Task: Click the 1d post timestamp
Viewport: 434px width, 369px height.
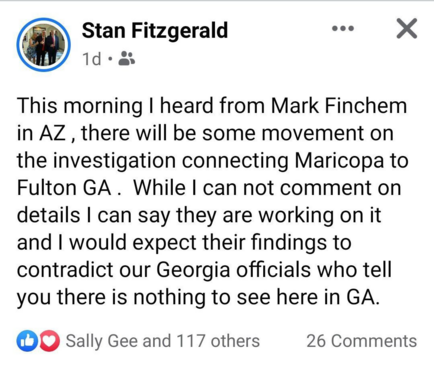Action: [x=91, y=59]
